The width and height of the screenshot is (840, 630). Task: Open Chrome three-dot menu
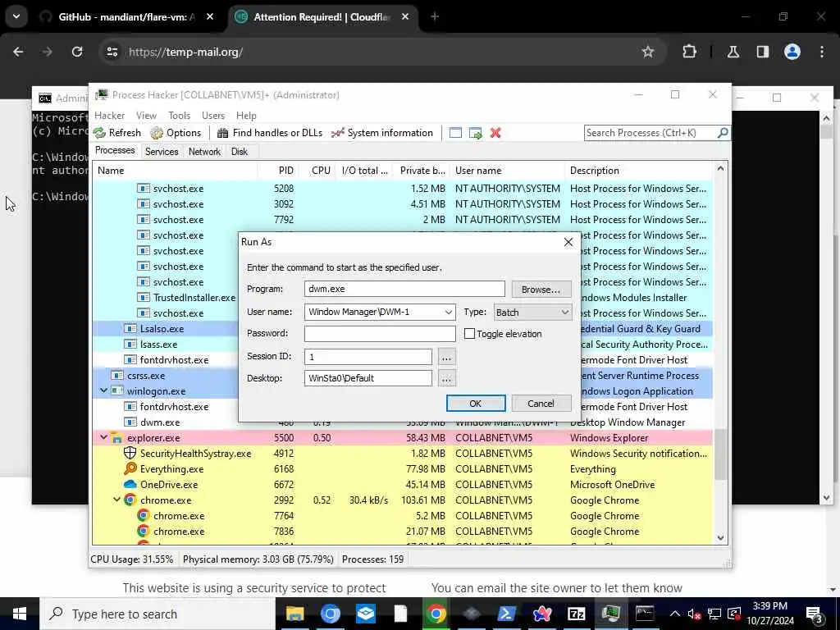[822, 52]
